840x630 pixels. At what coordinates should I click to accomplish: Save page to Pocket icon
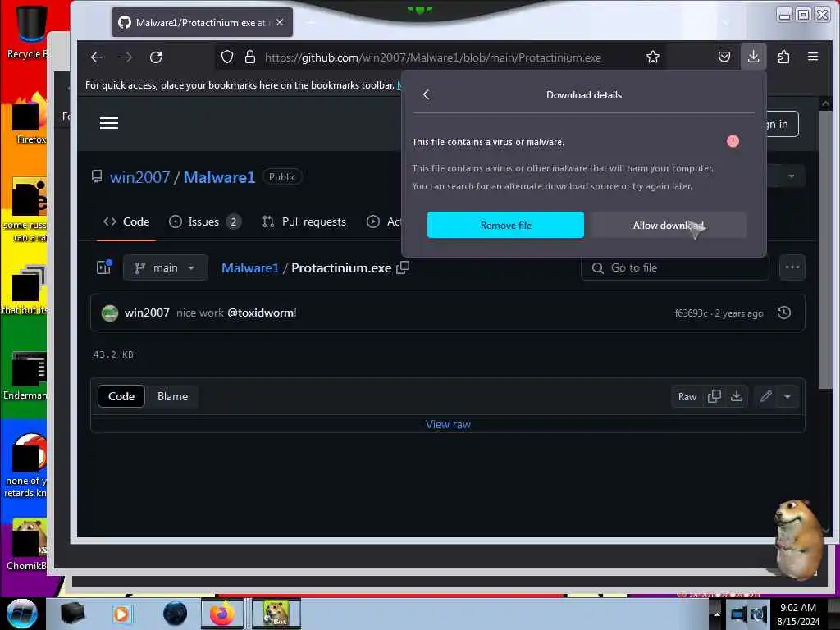[x=724, y=57]
